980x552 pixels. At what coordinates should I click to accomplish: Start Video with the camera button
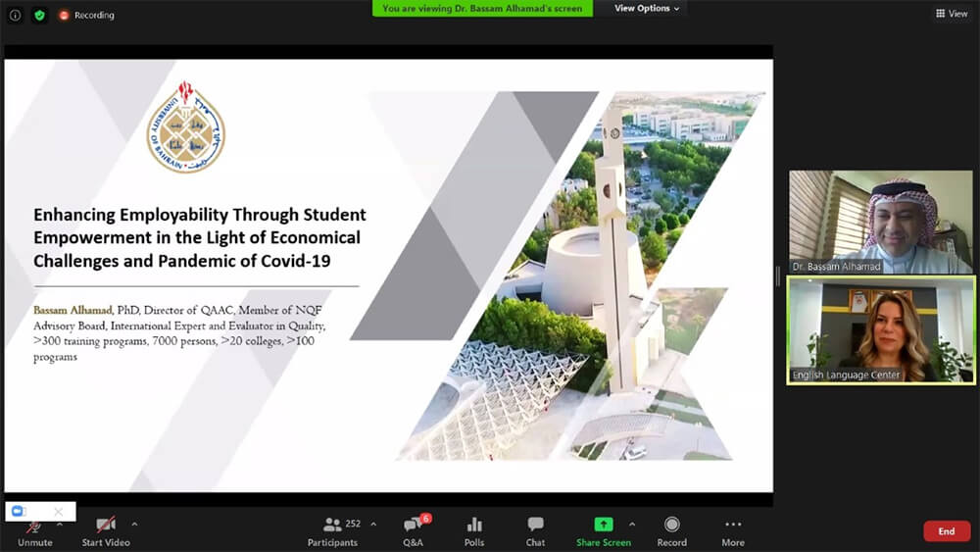[105, 530]
